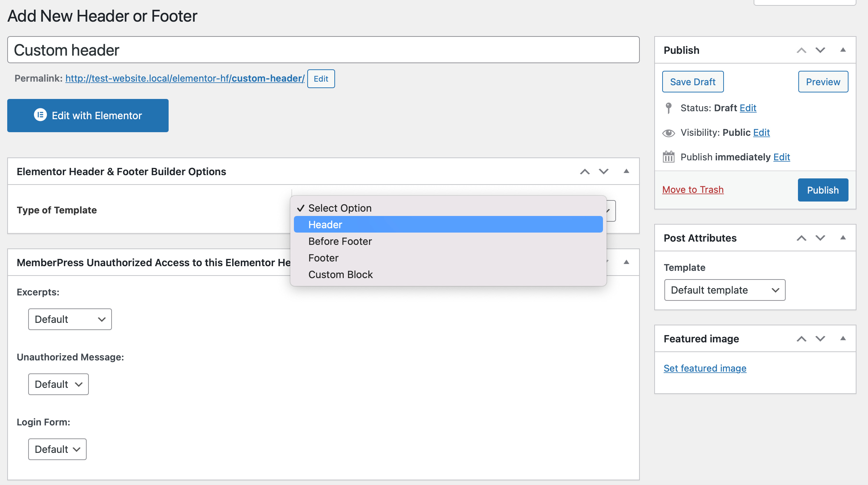The width and height of the screenshot is (868, 485).
Task: Click the Set featured image link
Action: (x=704, y=368)
